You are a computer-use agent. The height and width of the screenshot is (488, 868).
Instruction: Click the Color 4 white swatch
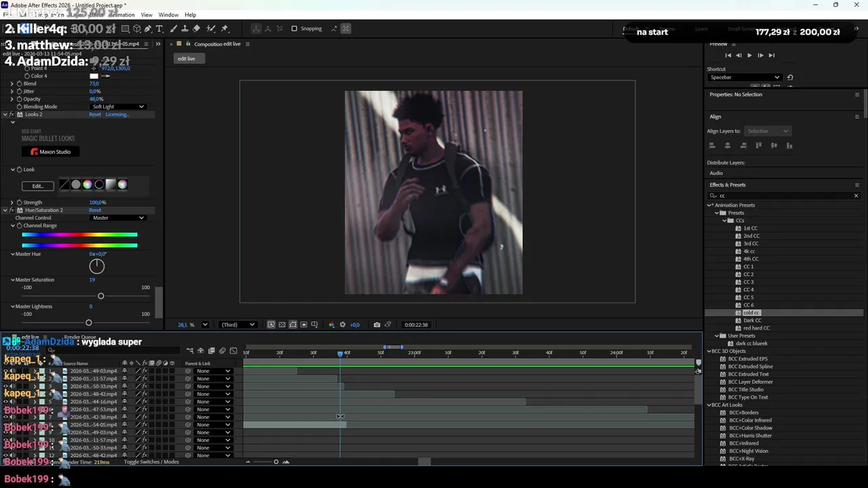[x=94, y=76]
